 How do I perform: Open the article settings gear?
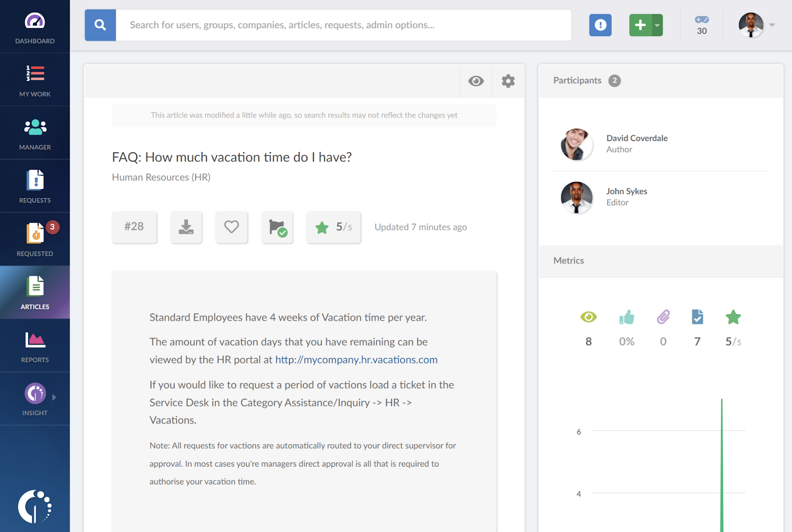click(508, 81)
